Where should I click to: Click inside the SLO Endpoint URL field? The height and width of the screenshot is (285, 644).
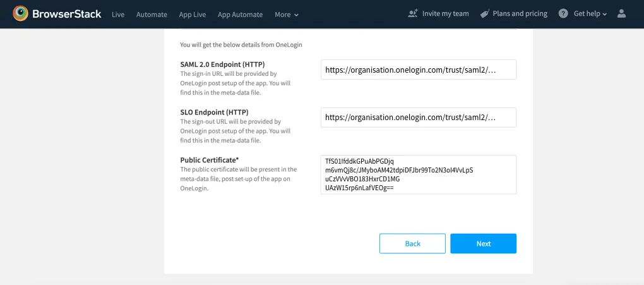(418, 117)
